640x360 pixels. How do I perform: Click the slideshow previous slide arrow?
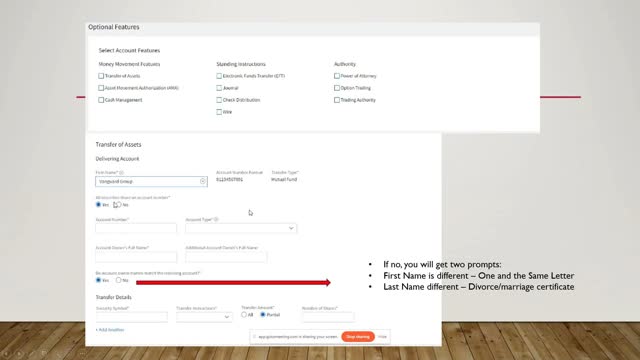tap(7, 353)
